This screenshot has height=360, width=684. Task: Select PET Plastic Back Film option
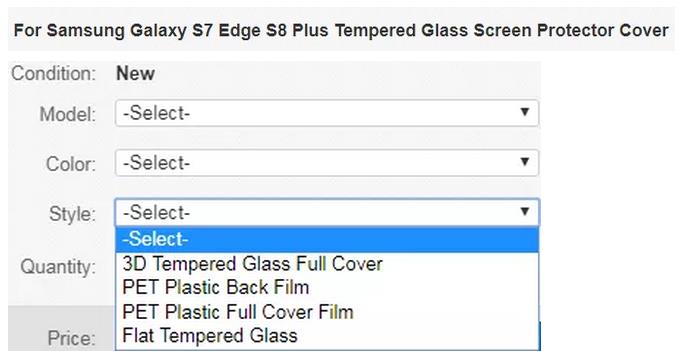[x=327, y=288]
